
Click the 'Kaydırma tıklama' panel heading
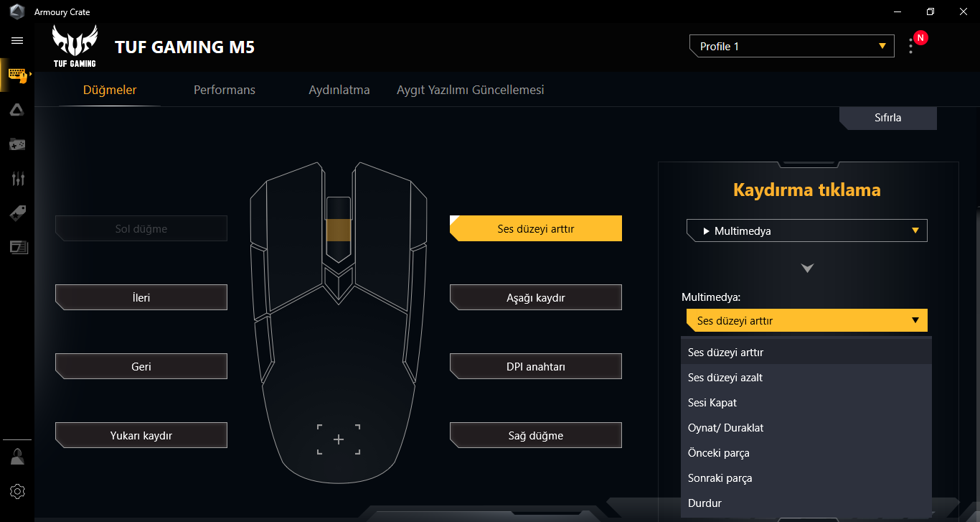[807, 190]
